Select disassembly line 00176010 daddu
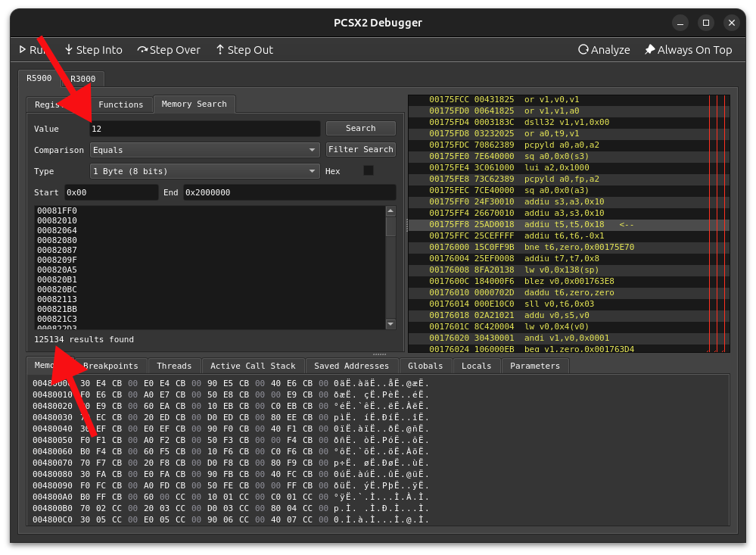This screenshot has width=756, height=555. (569, 292)
